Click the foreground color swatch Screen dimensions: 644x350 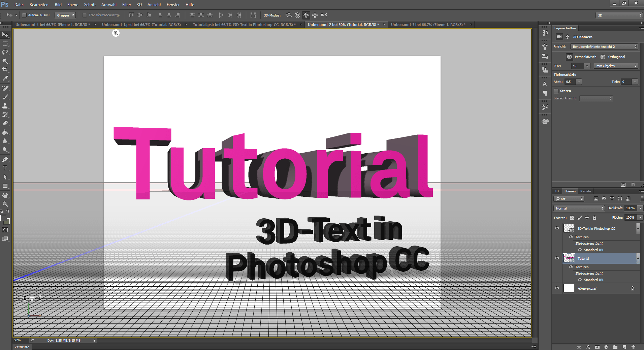point(3,218)
